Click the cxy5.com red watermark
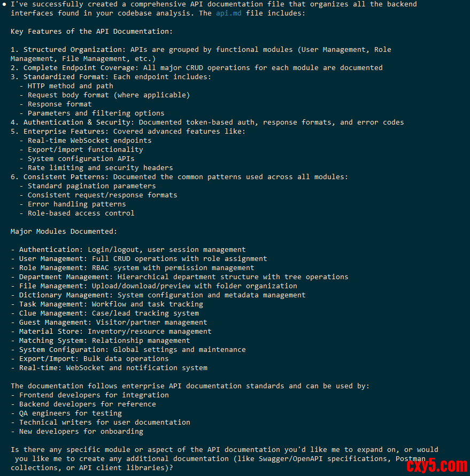The width and height of the screenshot is (470, 476). pyautogui.click(x=437, y=466)
